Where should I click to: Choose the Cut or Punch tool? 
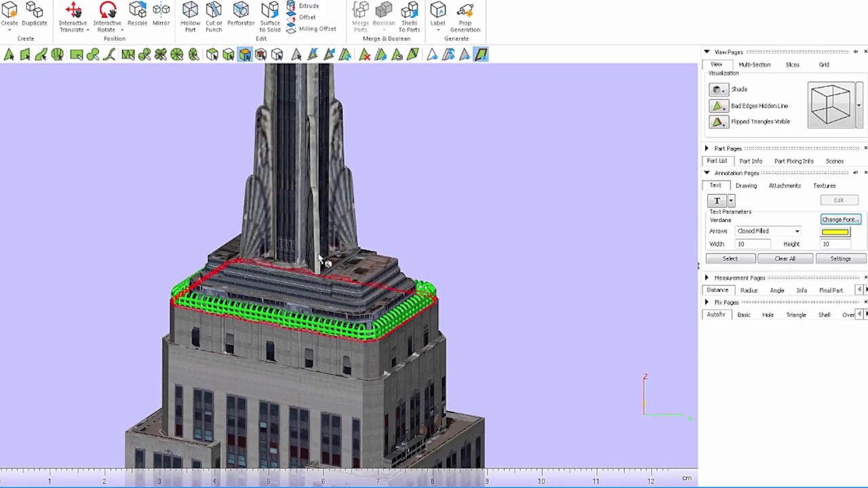pos(214,16)
